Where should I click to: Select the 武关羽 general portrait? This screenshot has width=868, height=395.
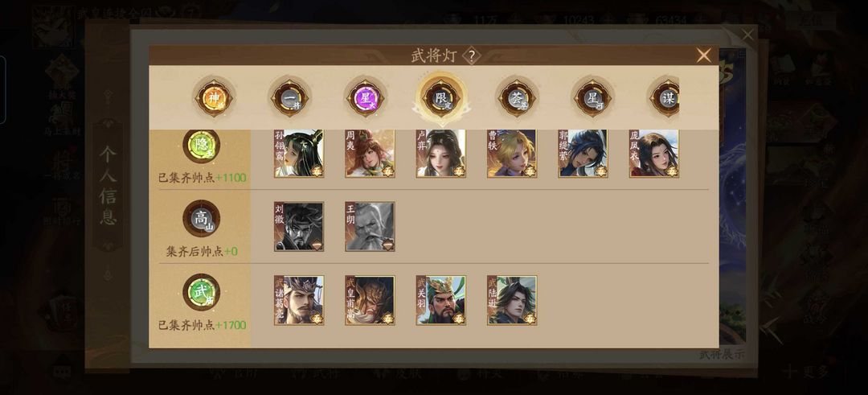tap(440, 300)
